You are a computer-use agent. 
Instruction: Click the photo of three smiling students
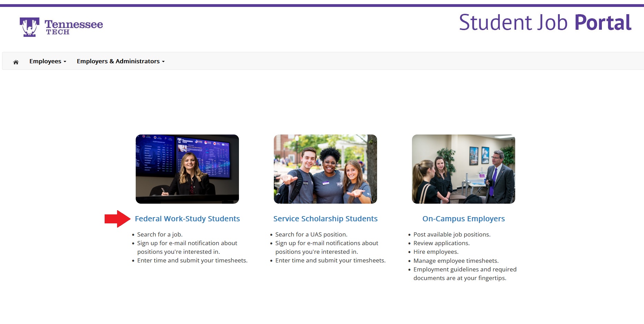[325, 169]
